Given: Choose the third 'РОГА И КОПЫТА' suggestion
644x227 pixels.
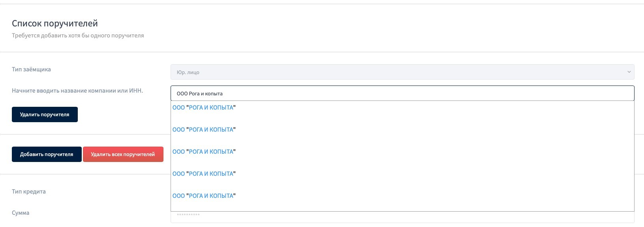Looking at the screenshot, I should point(204,152).
